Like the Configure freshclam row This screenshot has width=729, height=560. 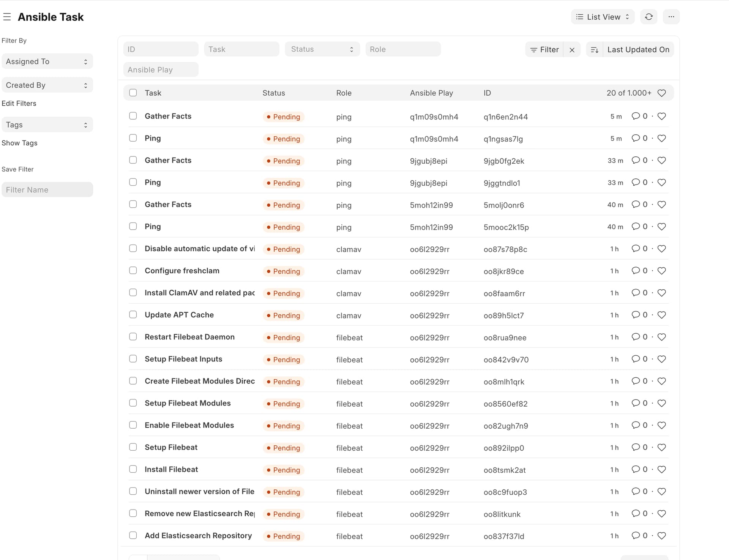pos(661,271)
